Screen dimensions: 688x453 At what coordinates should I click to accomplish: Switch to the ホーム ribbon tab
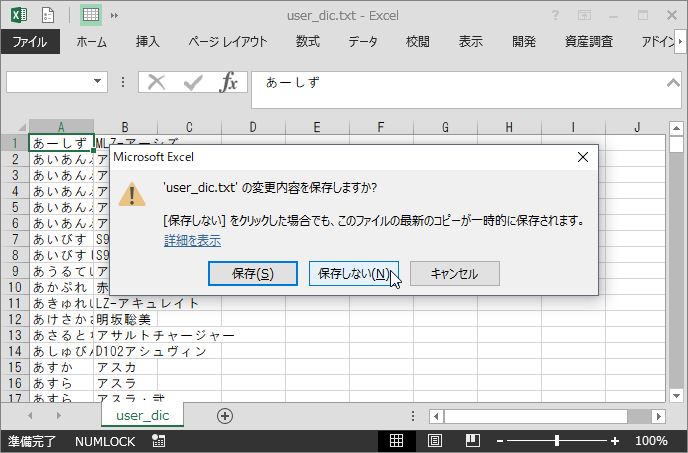(91, 42)
